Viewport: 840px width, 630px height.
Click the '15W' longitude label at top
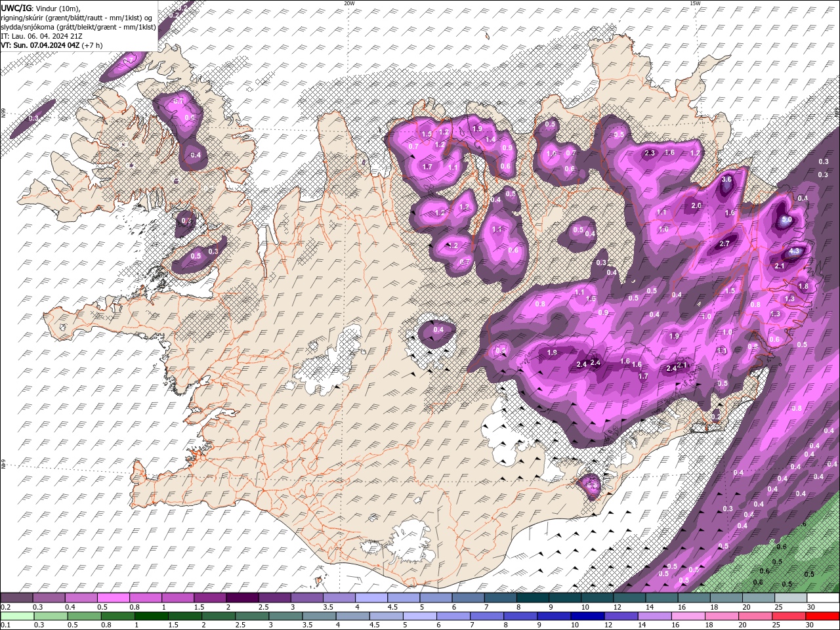tap(695, 3)
